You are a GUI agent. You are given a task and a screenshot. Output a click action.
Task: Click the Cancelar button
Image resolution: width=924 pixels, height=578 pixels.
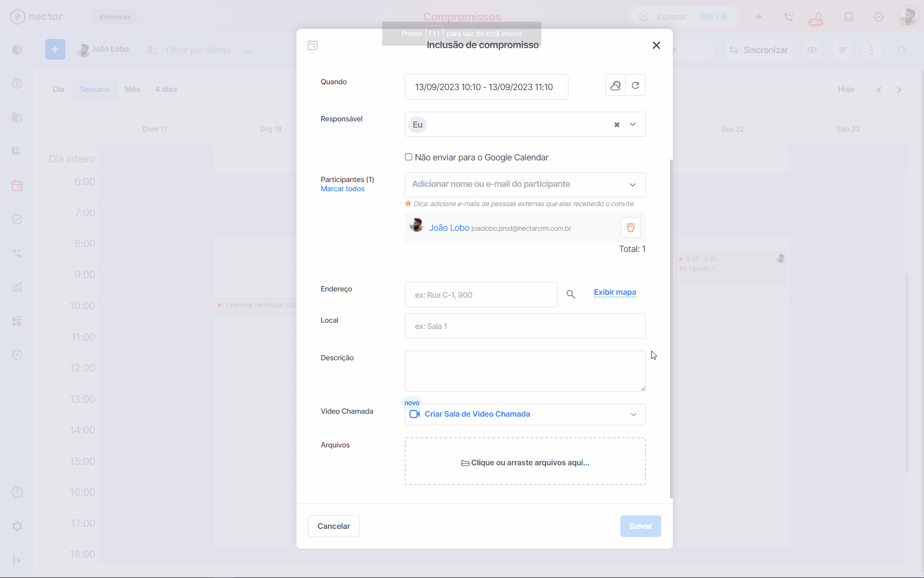click(334, 526)
